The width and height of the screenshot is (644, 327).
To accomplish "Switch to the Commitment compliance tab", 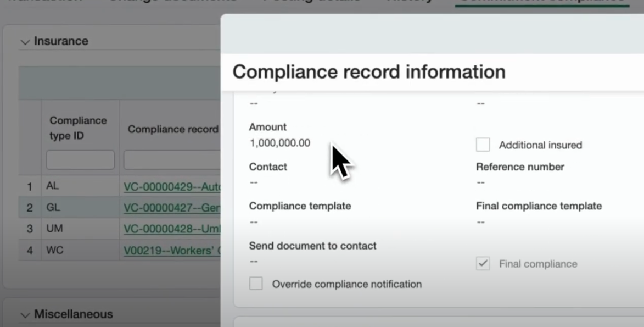I will pyautogui.click(x=542, y=2).
